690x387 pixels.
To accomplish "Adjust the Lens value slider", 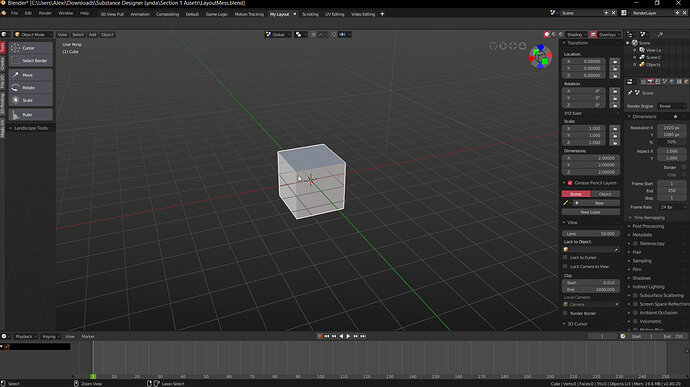I will [x=591, y=234].
